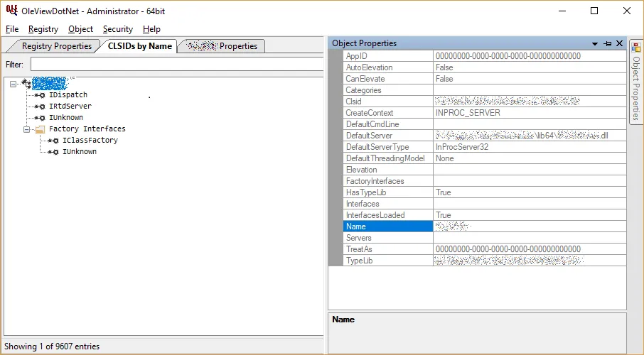The width and height of the screenshot is (644, 355).
Task: Select the Categories property row
Action: (485, 90)
